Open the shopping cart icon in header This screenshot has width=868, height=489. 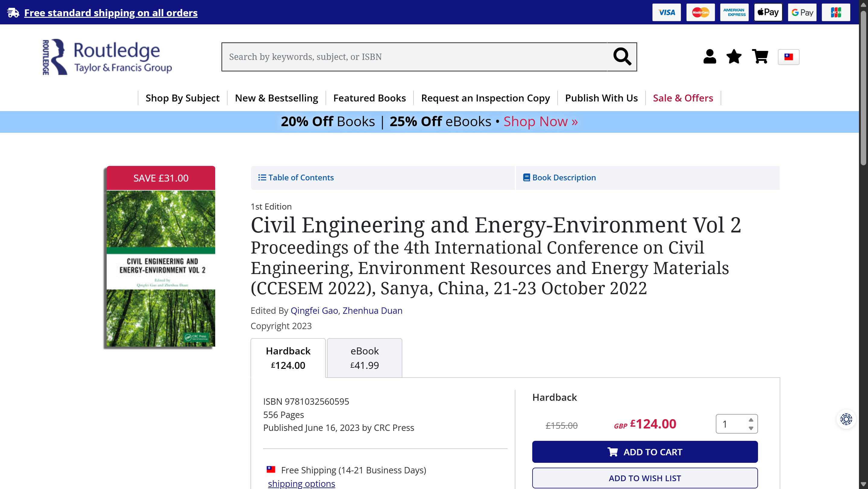point(760,57)
